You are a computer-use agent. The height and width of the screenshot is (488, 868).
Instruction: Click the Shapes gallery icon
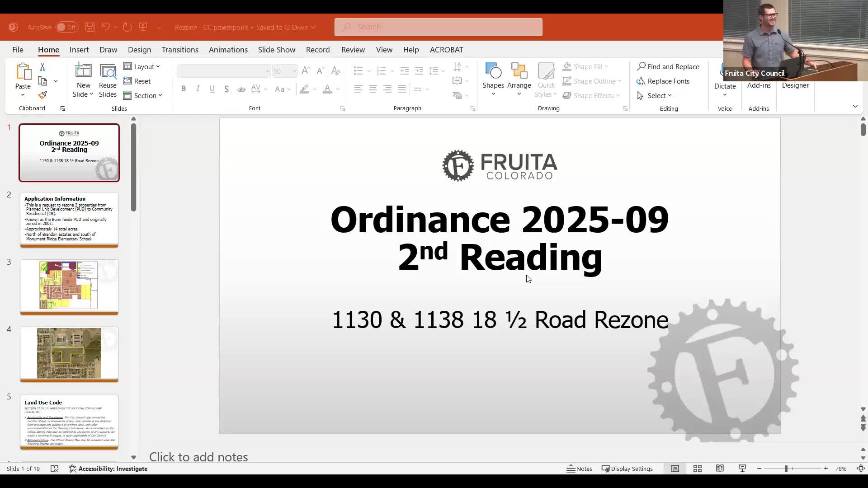[493, 71]
